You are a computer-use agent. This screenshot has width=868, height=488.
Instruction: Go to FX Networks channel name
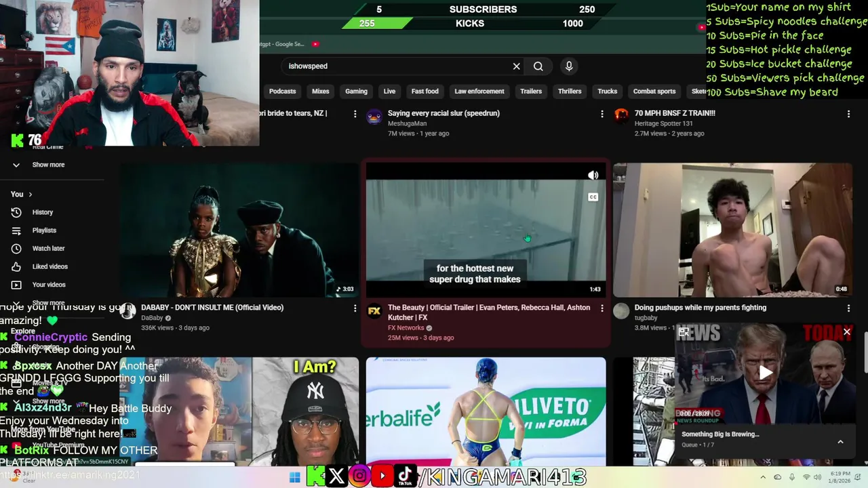click(x=406, y=328)
